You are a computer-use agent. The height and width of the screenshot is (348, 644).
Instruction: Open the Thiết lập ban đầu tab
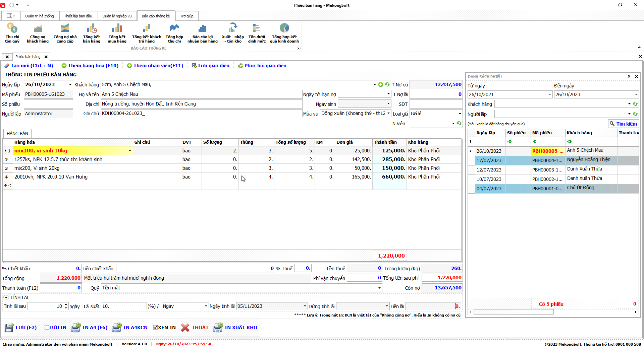[x=78, y=16]
